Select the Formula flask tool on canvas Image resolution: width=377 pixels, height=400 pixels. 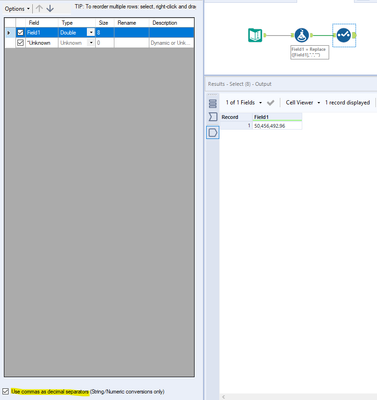pyautogui.click(x=301, y=35)
